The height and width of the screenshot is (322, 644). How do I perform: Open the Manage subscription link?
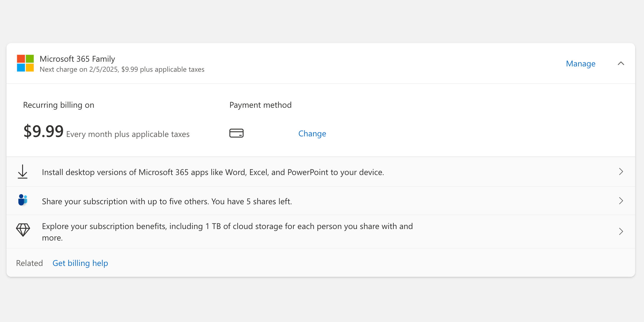[580, 63]
